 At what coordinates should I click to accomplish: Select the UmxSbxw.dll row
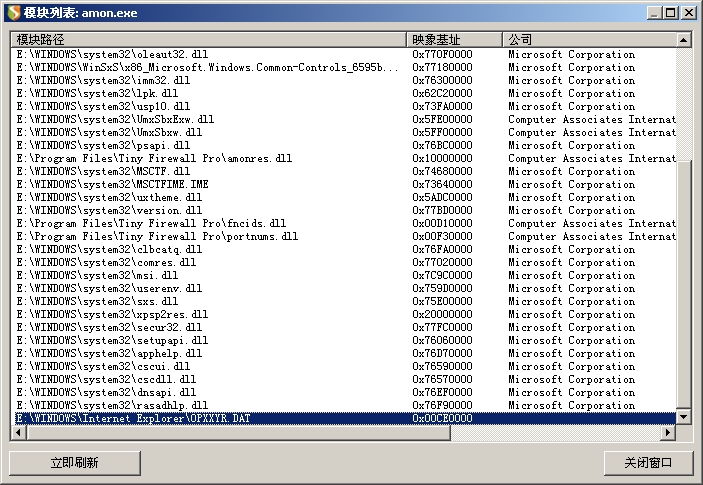click(x=344, y=132)
